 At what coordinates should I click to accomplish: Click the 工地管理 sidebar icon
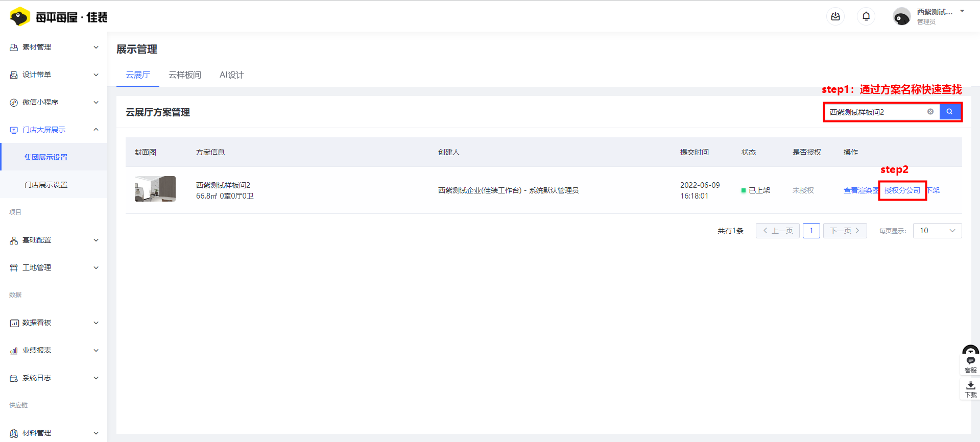point(14,267)
